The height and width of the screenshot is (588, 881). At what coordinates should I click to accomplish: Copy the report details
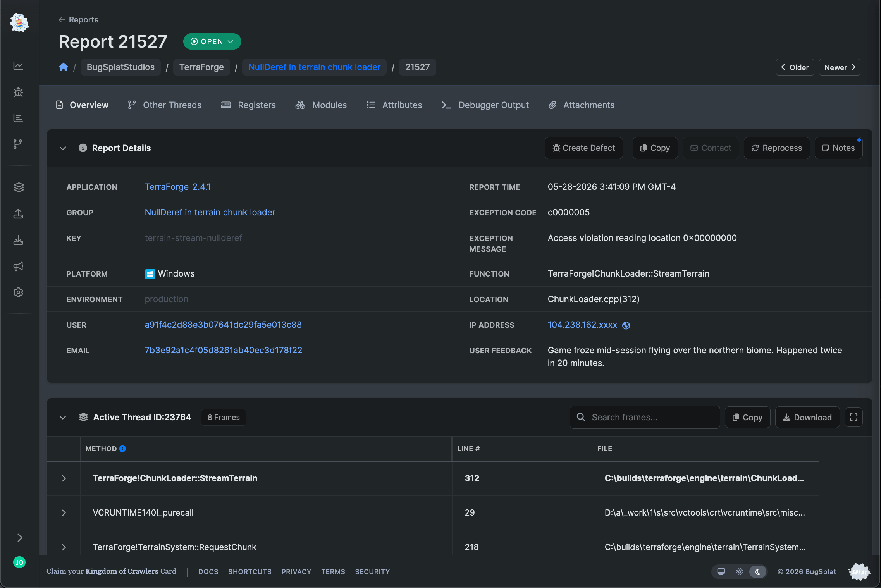(655, 148)
